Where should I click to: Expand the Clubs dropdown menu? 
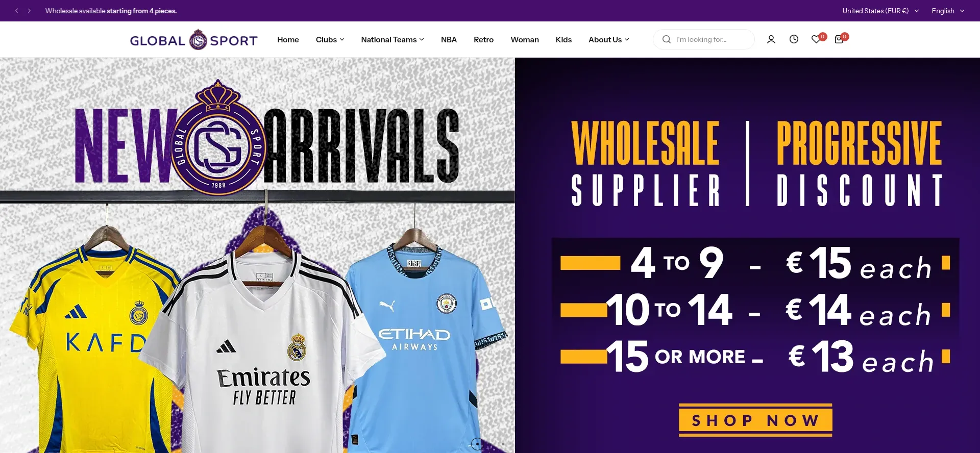point(330,39)
